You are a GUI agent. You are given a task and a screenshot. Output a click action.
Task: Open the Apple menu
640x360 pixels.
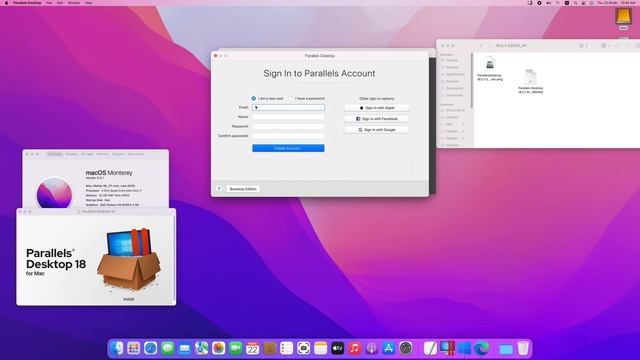[x=6, y=3]
